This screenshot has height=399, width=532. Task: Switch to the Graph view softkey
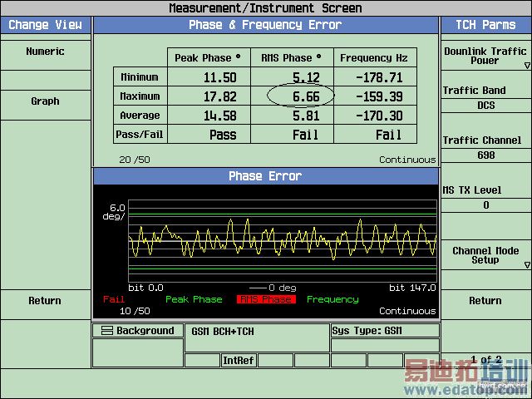[x=45, y=101]
